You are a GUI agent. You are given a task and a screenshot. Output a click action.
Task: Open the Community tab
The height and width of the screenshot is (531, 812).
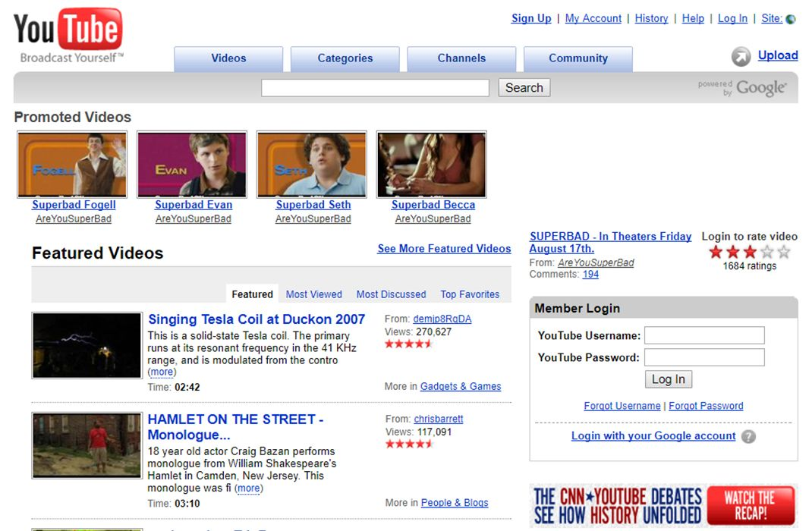[x=578, y=58]
